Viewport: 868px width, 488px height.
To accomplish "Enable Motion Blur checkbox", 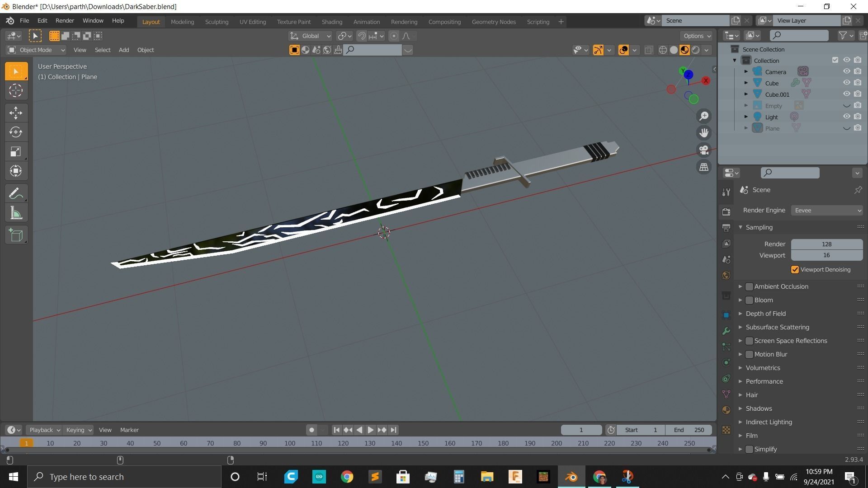I will click(x=749, y=354).
